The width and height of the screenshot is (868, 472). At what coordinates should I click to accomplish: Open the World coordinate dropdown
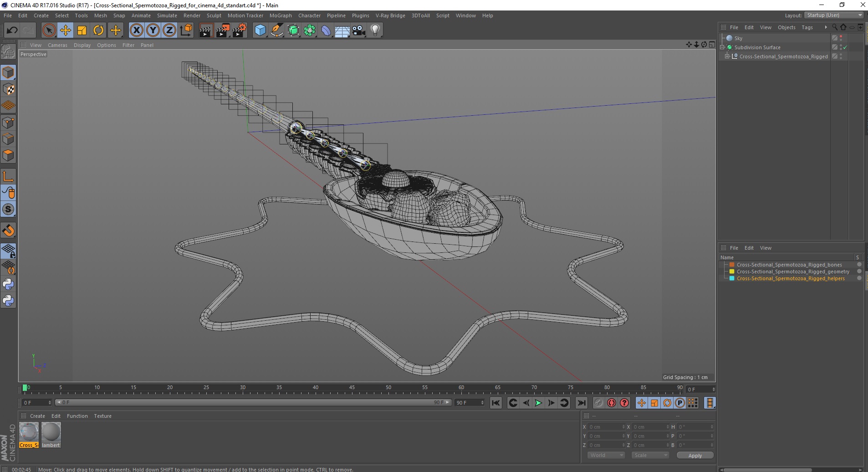(605, 455)
